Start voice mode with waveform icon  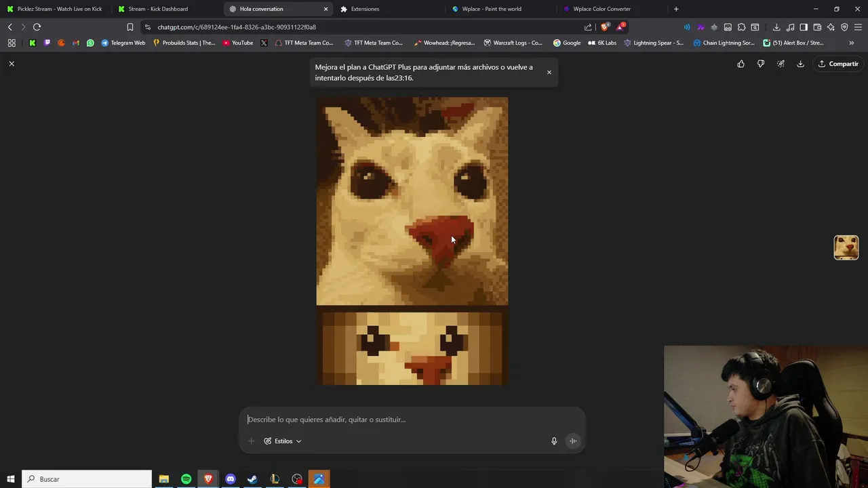(573, 441)
